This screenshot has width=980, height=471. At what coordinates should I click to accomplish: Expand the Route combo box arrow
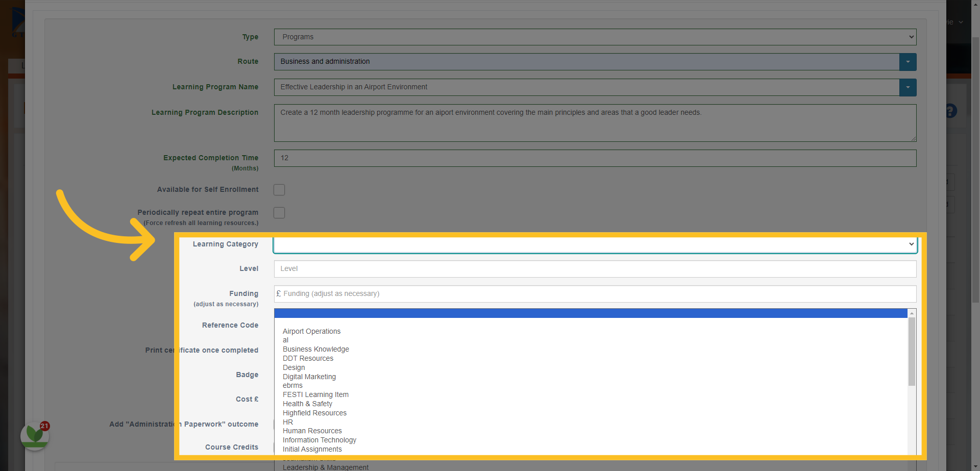[x=908, y=62]
